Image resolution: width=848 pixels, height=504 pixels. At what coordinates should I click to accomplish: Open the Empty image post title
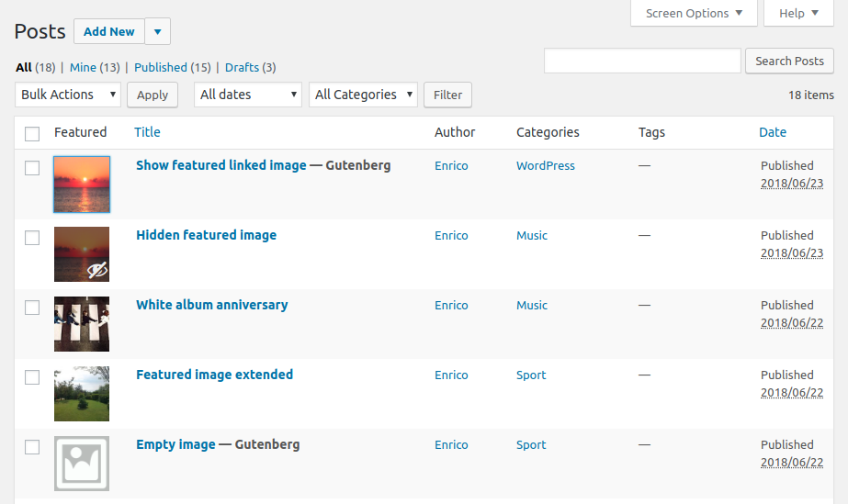175,444
